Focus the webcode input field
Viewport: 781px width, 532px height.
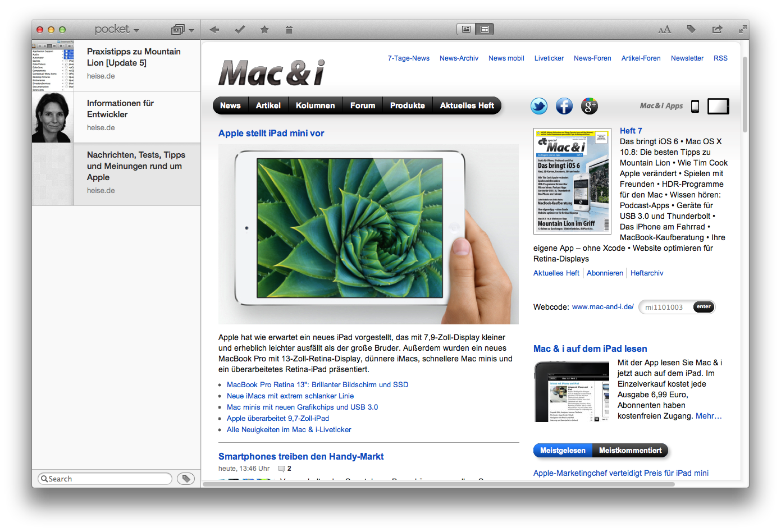coord(666,307)
